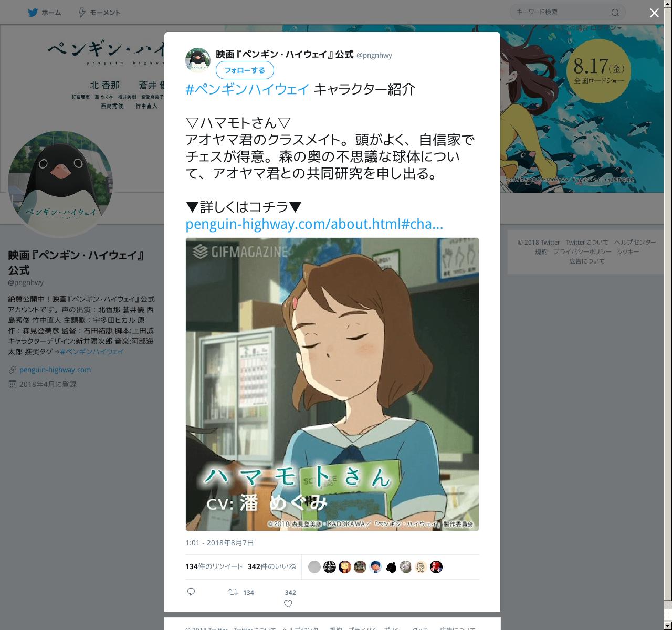
Task: Click the フォローする follow button
Action: [245, 70]
